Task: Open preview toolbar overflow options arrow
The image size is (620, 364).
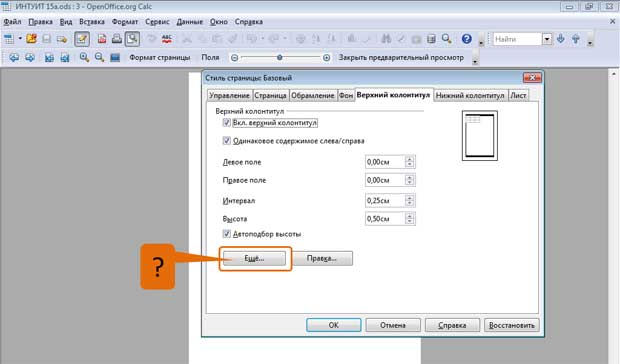Action: pos(475,61)
